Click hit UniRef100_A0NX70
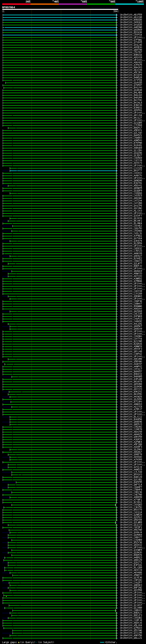146x644 pixels. pyautogui.click(x=131, y=175)
